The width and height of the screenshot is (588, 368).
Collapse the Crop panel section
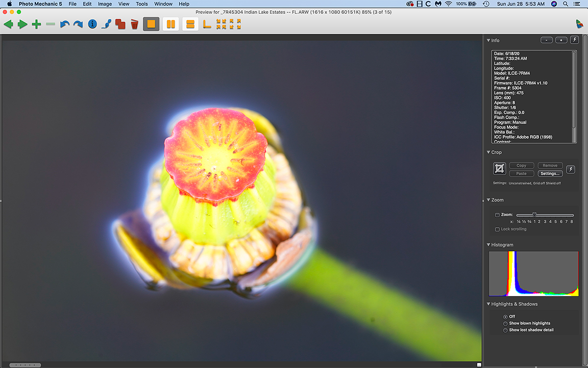[x=489, y=152]
